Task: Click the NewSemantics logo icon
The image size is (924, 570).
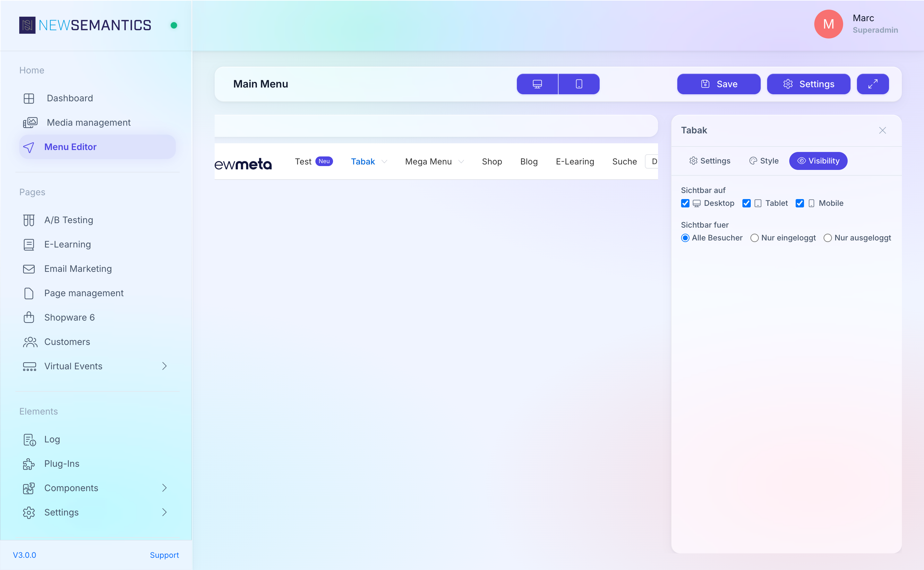Action: pos(27,25)
